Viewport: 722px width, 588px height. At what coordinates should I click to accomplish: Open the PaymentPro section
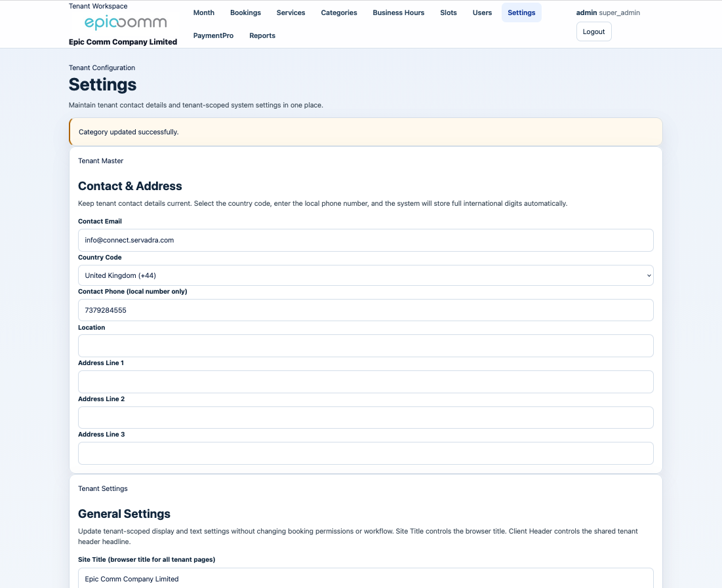[x=213, y=35]
